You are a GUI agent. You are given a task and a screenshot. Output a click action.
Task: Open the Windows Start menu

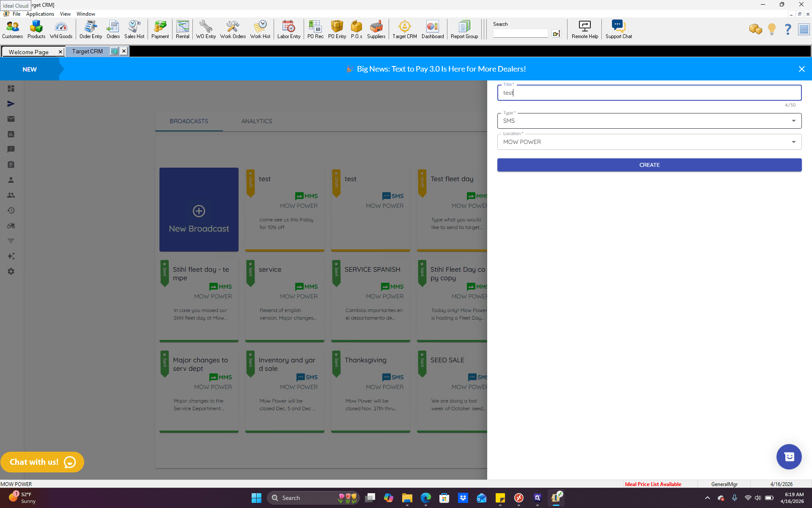(256, 498)
